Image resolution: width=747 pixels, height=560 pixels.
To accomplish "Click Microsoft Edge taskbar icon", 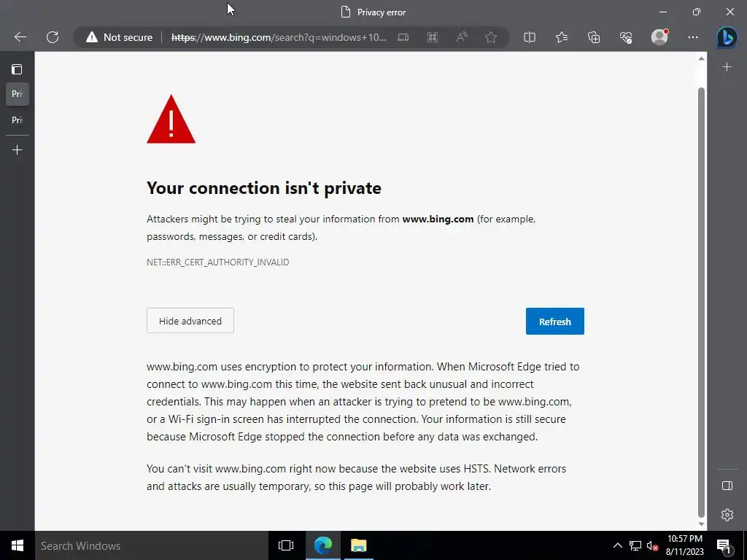I will 322,545.
